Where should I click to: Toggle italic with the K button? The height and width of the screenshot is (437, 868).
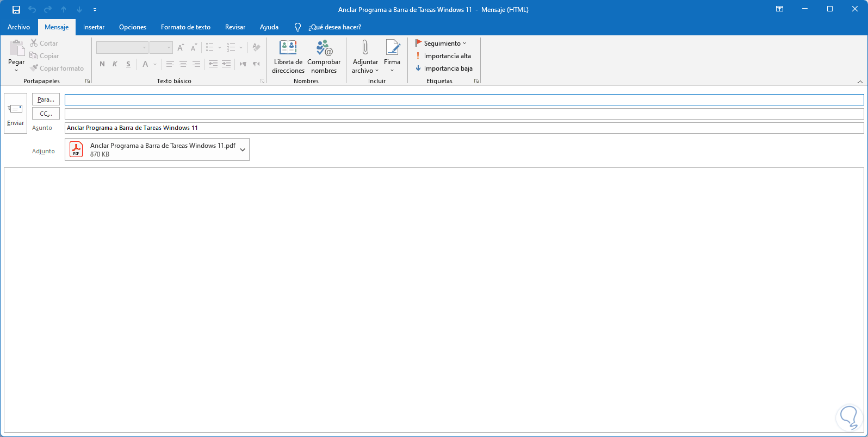115,64
